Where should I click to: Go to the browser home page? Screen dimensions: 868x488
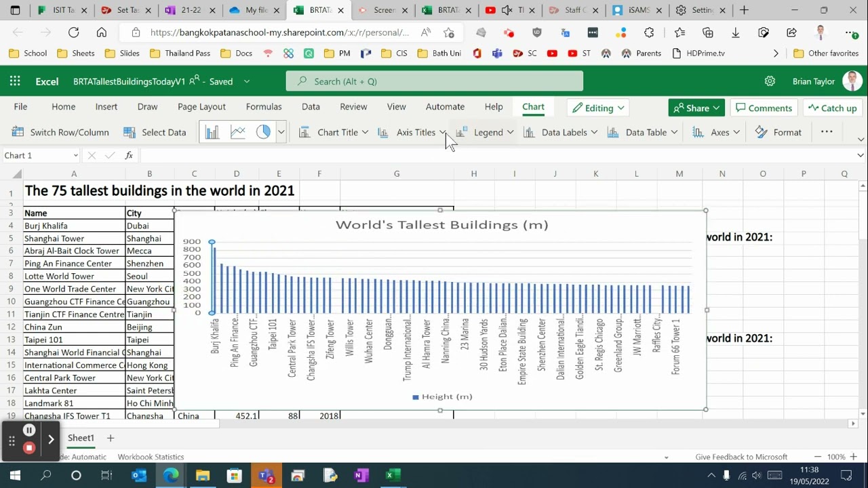click(x=101, y=33)
